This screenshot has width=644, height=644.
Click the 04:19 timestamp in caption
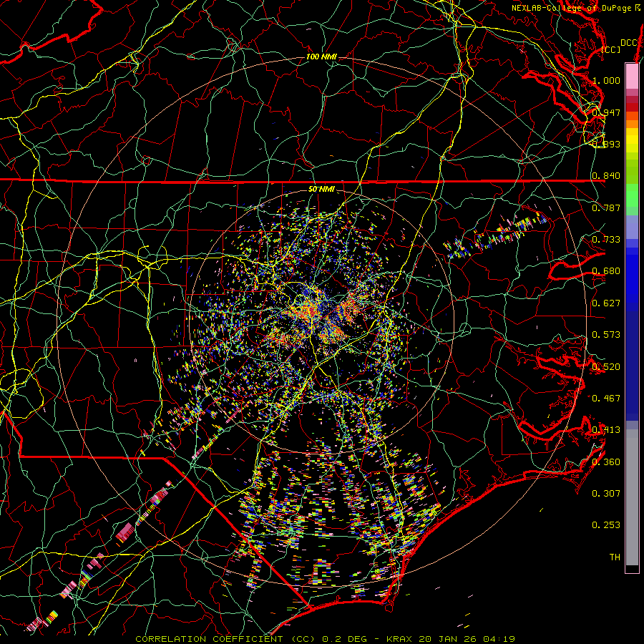tap(500, 639)
